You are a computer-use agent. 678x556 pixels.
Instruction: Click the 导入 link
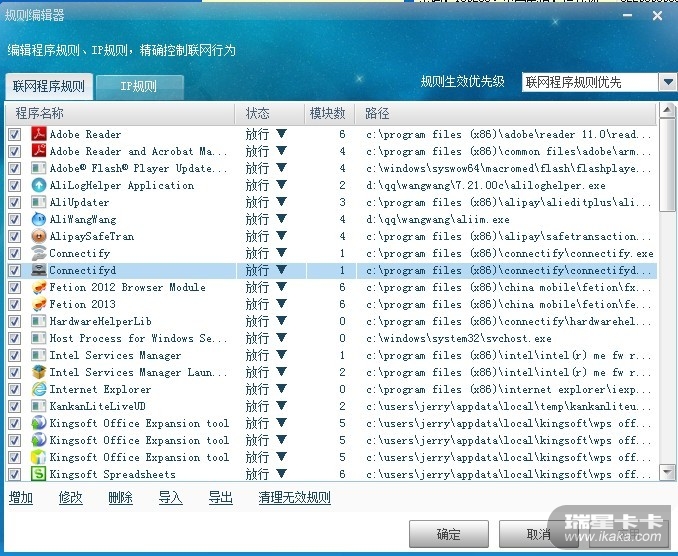click(x=170, y=498)
